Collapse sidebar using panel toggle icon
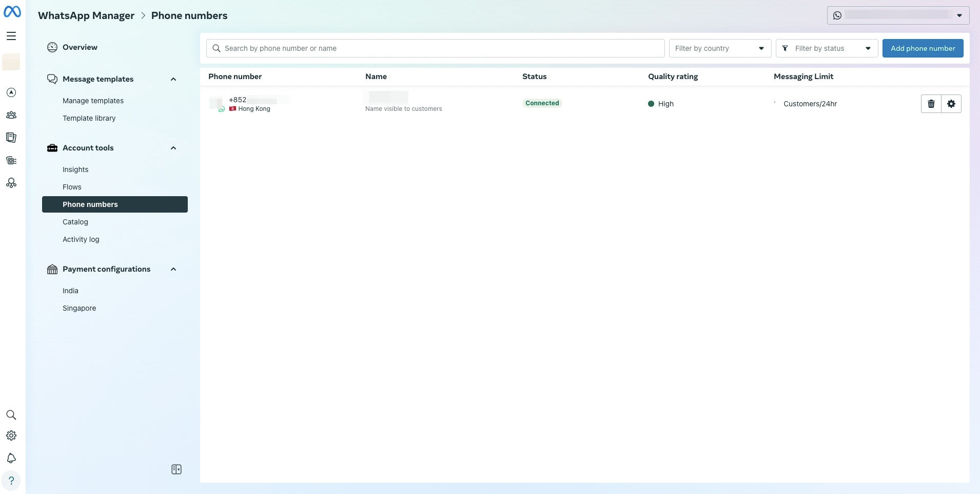Screen dimensions: 980x494 tap(177, 469)
